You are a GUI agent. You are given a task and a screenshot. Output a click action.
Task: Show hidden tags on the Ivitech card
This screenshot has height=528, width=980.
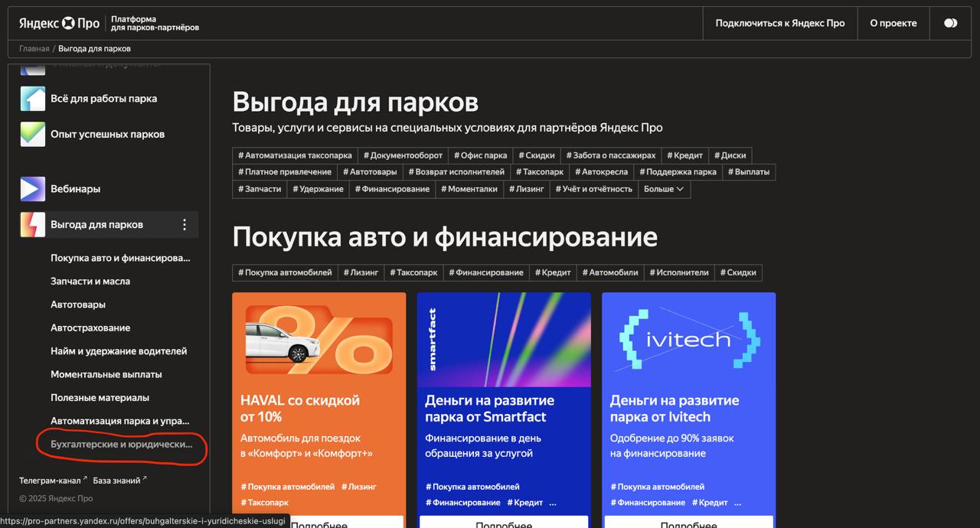[x=738, y=503]
